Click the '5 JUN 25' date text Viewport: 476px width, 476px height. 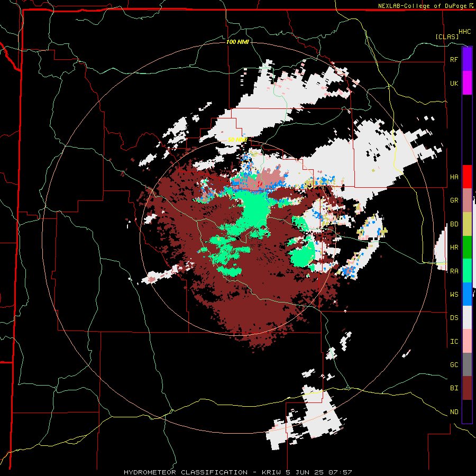304,472
